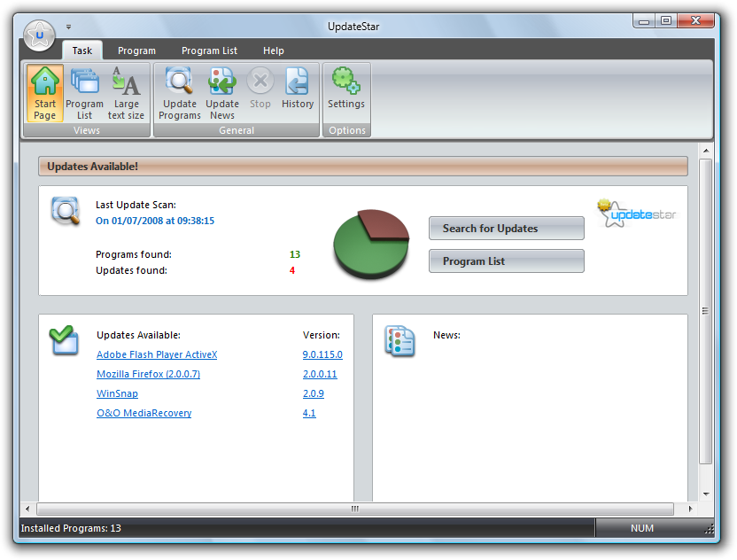Go to the Start Page view
This screenshot has width=737, height=560.
[44, 93]
